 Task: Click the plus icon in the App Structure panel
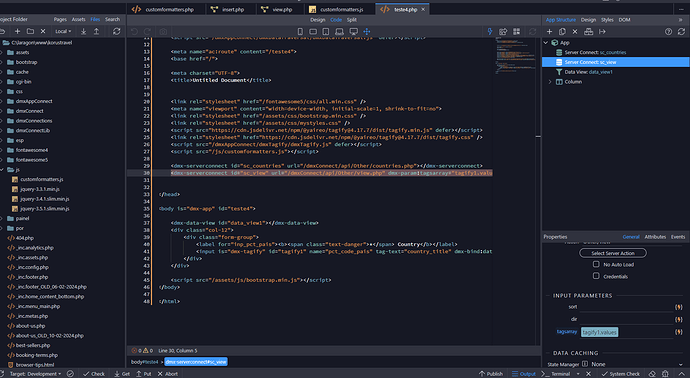549,31
